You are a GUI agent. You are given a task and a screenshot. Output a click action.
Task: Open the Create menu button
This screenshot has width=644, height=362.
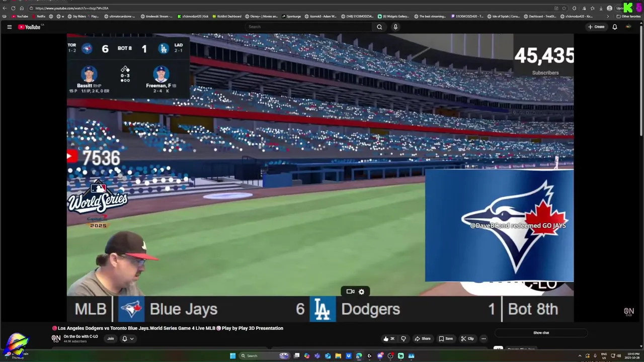596,27
